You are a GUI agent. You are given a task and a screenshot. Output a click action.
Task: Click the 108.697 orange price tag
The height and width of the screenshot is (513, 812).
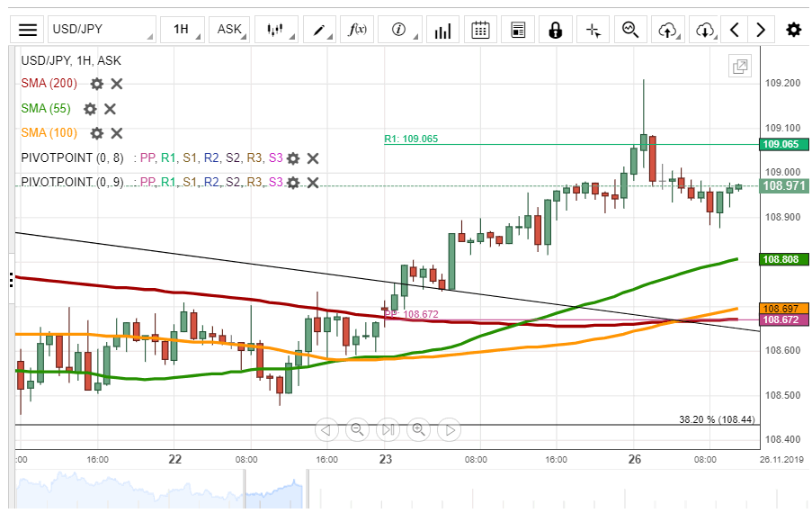783,309
